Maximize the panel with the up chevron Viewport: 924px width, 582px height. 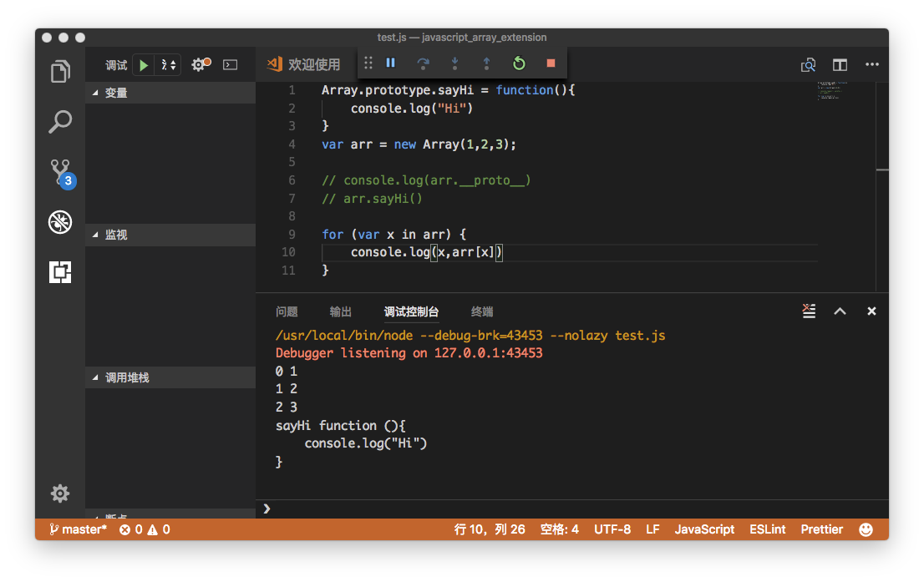[x=840, y=311]
